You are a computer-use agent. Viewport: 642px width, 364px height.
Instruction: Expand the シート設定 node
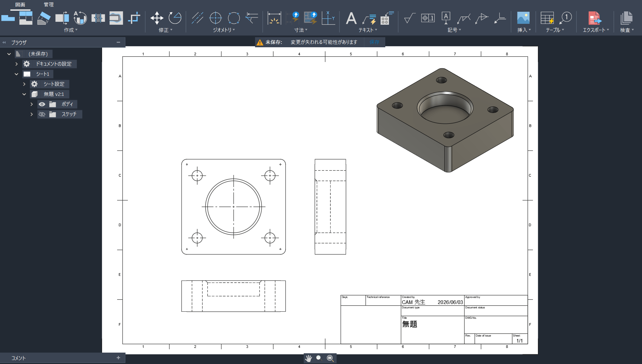24,84
